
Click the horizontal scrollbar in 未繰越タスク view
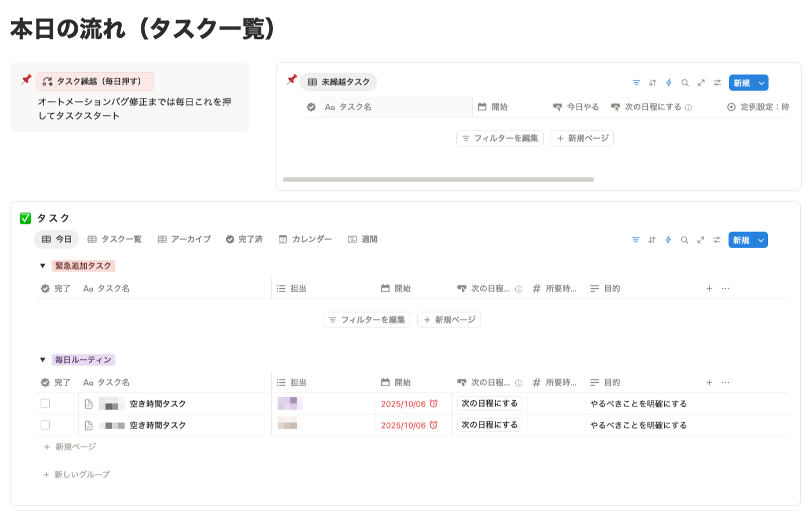[438, 179]
